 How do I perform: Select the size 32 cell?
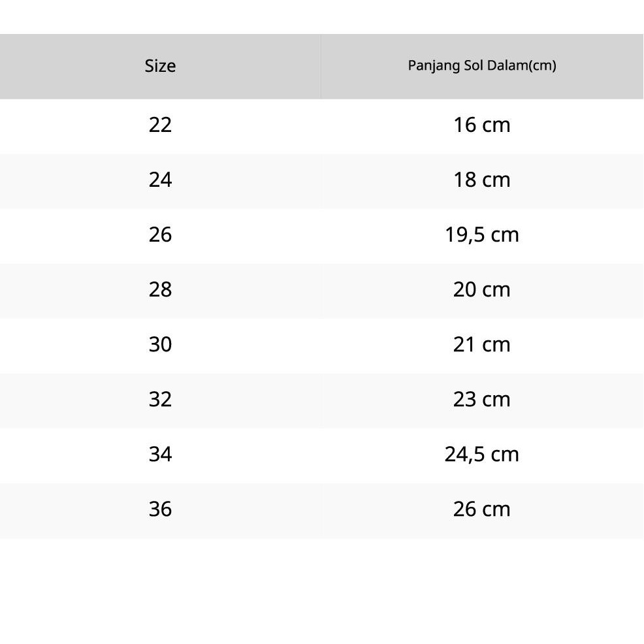point(160,399)
